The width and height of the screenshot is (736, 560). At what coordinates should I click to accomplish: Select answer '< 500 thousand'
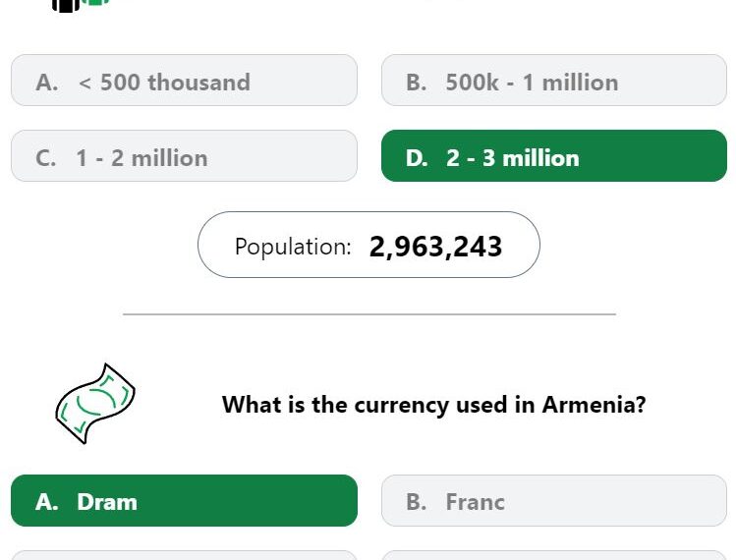[x=184, y=81]
